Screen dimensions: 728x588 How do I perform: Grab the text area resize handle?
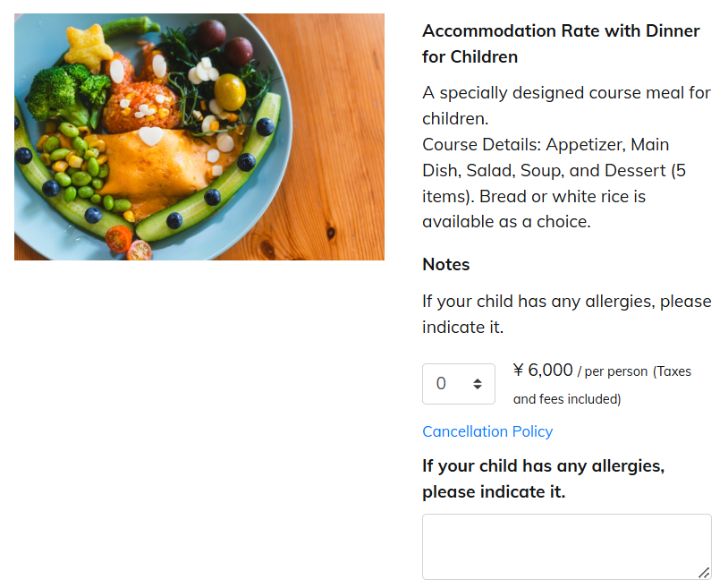[704, 573]
